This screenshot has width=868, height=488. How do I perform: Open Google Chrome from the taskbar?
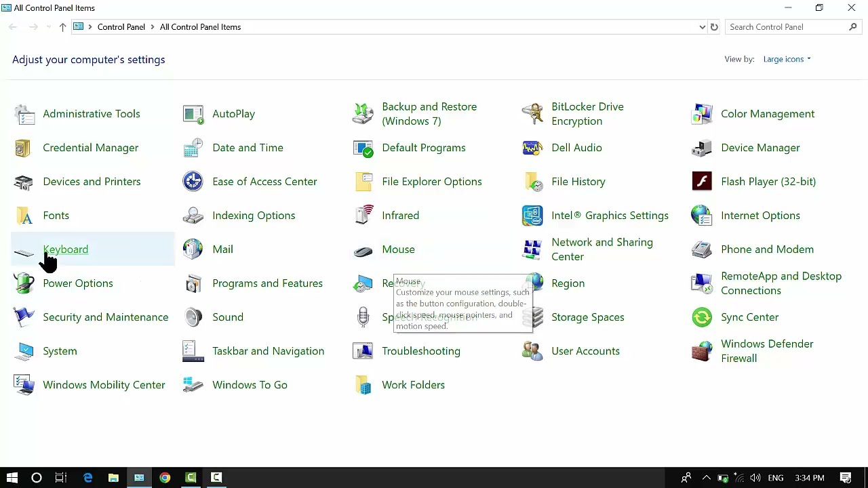tap(165, 478)
